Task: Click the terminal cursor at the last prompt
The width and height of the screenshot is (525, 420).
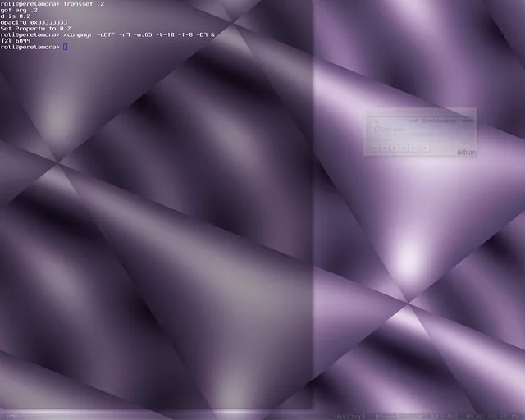Action: coord(66,47)
